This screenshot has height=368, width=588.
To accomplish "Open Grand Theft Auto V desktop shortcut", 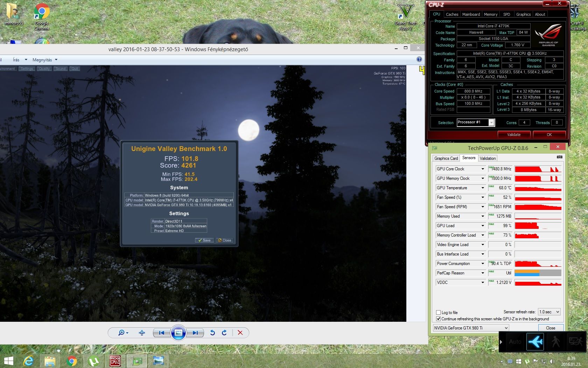I will 406,17.
